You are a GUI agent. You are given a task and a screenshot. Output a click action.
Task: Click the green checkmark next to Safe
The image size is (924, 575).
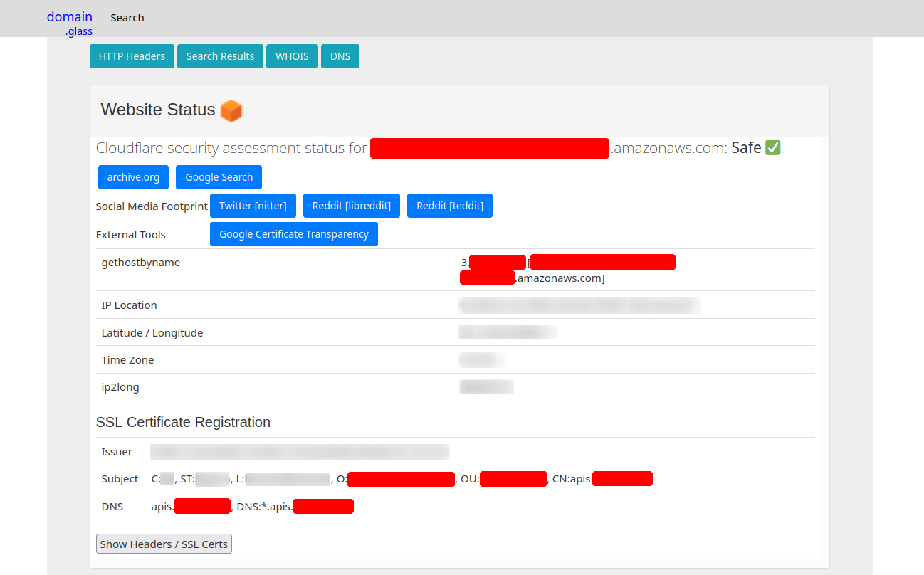point(772,148)
